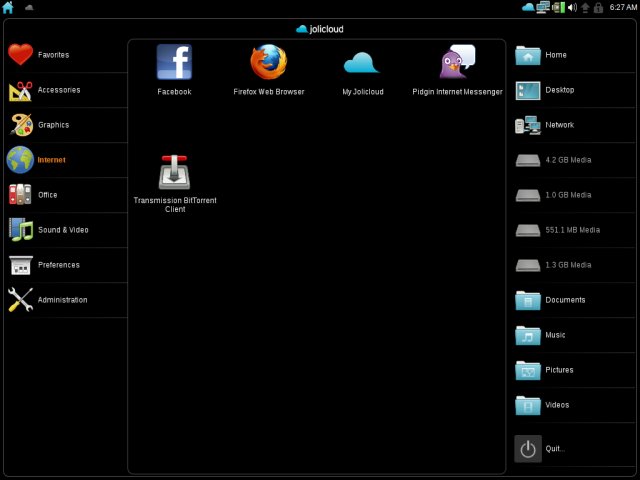The image size is (640, 480).
Task: Click the padlock tray icon
Action: pos(598,8)
